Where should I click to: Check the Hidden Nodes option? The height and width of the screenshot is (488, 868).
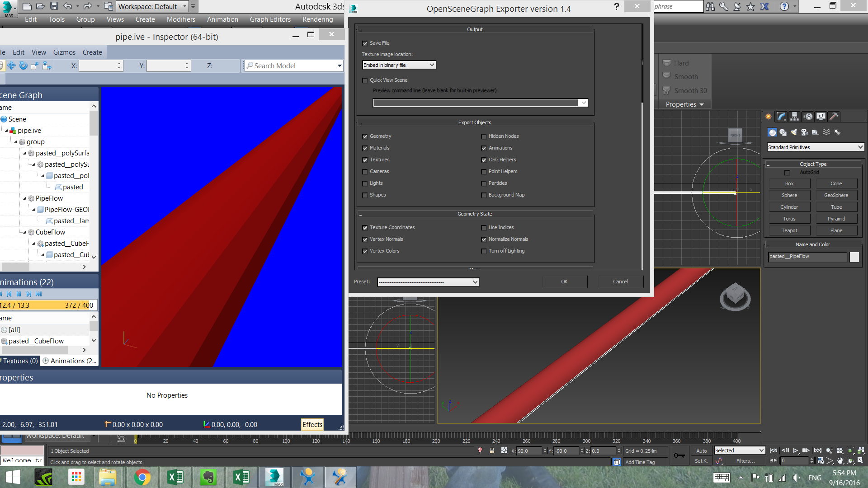[484, 136]
